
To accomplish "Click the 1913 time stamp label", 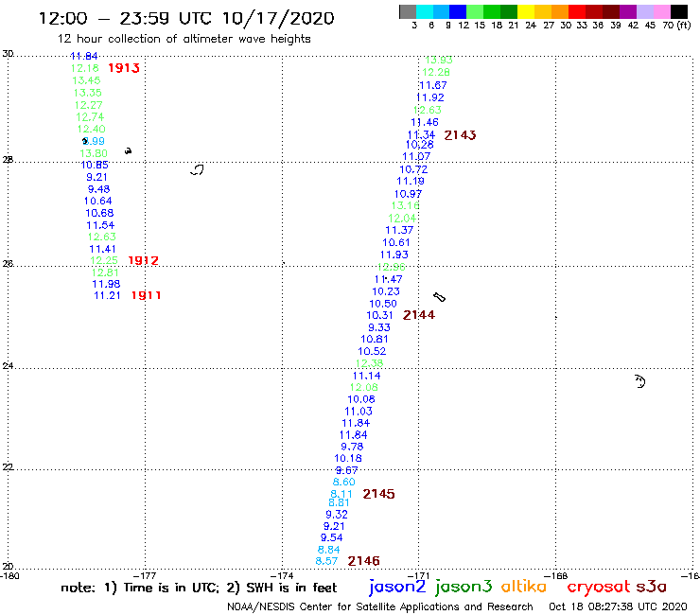I will [124, 68].
